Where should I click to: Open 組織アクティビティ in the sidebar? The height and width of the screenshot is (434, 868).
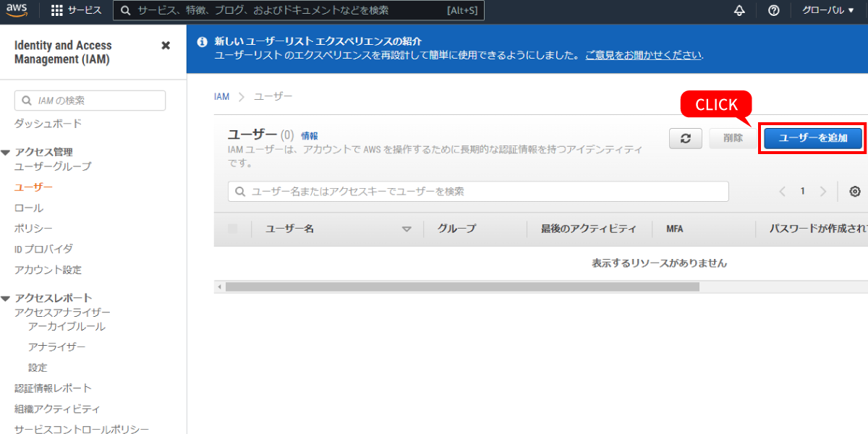[57, 409]
